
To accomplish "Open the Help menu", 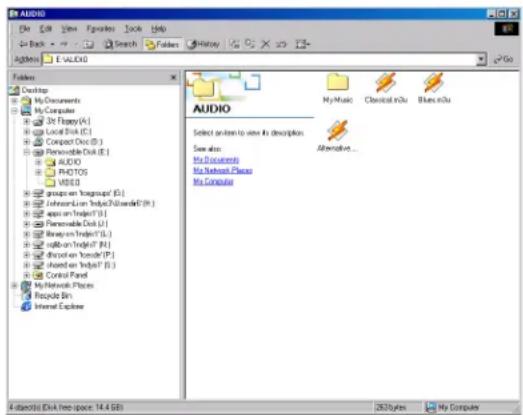I will pos(159,29).
